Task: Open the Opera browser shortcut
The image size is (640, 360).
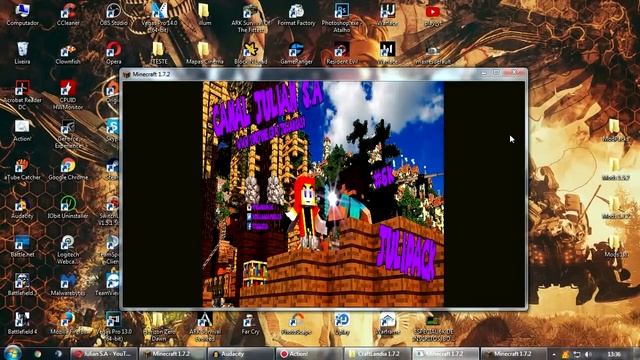Action: click(113, 53)
